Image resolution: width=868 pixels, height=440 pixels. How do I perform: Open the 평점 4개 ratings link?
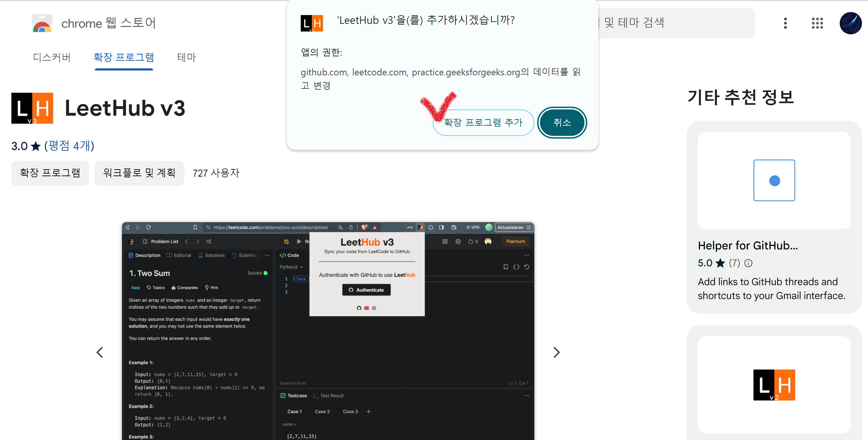click(x=69, y=146)
